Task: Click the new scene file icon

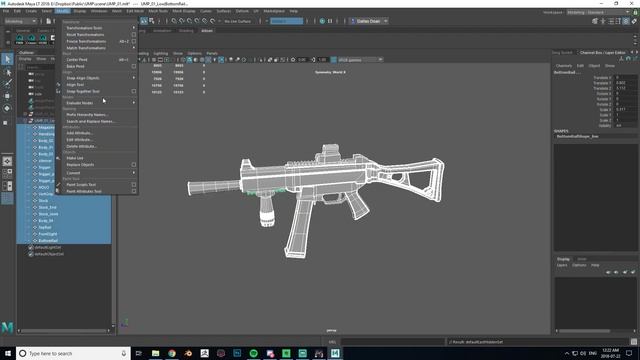Action: pos(49,21)
